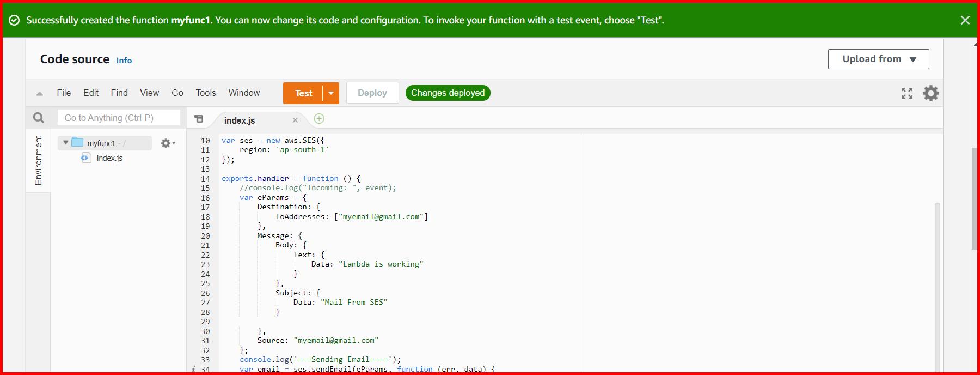Click the page vertical scrollbar thumb
This screenshot has width=980, height=375.
pyautogui.click(x=975, y=198)
